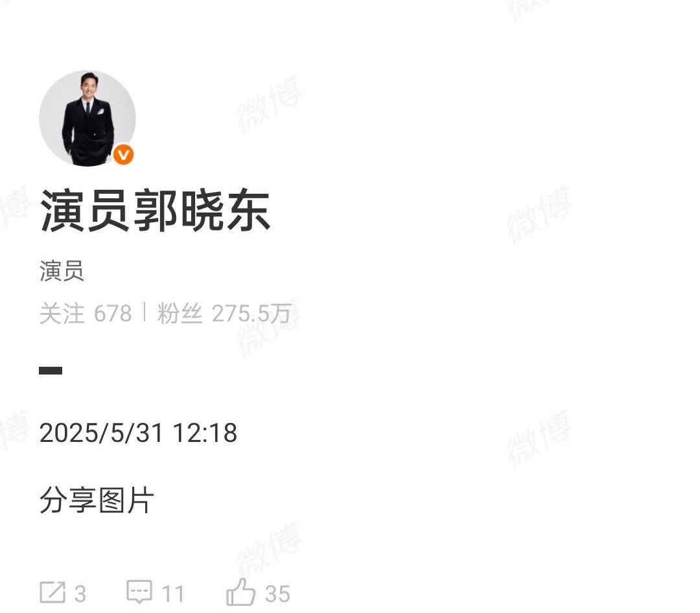Tap the number 275.5万 next to 粉丝
Screen dimensions: 700x613
pos(251,314)
